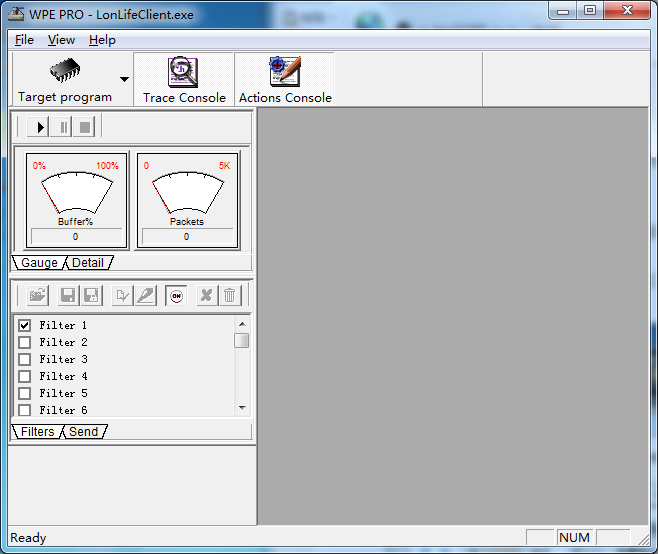This screenshot has height=554, width=658.
Task: Click the trash can clear icon
Action: 230,295
